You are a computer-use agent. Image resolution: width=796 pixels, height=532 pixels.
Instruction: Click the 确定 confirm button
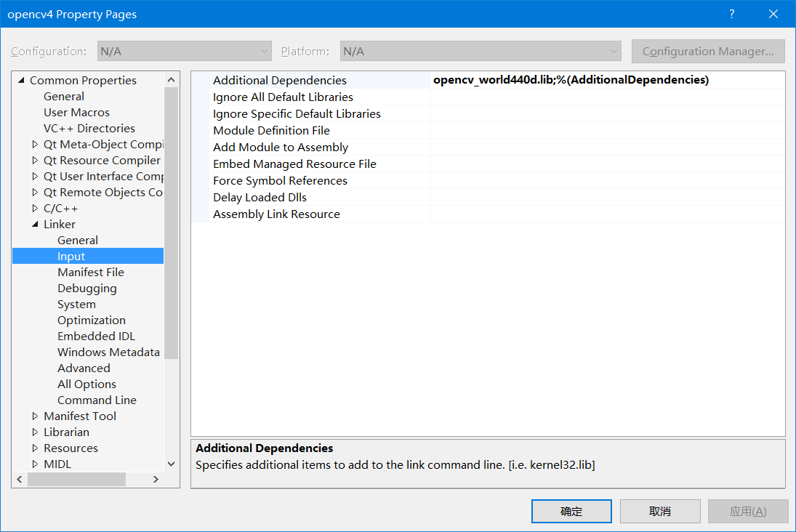point(571,511)
